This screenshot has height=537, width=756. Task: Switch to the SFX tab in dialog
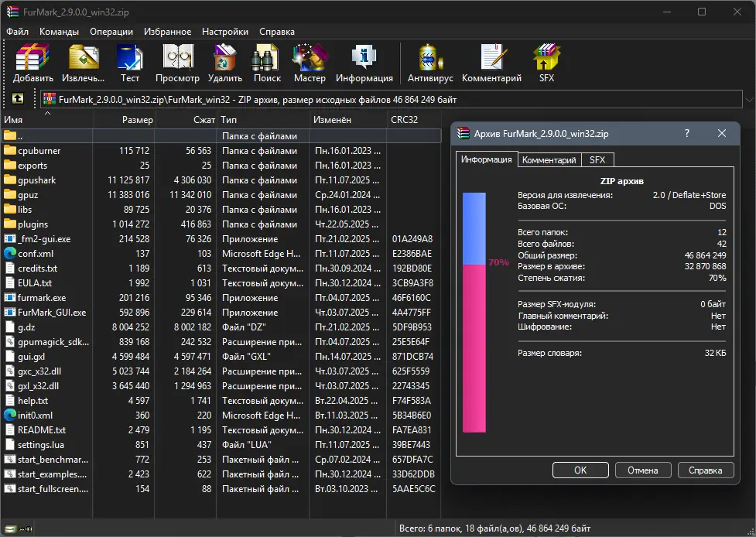tap(597, 160)
